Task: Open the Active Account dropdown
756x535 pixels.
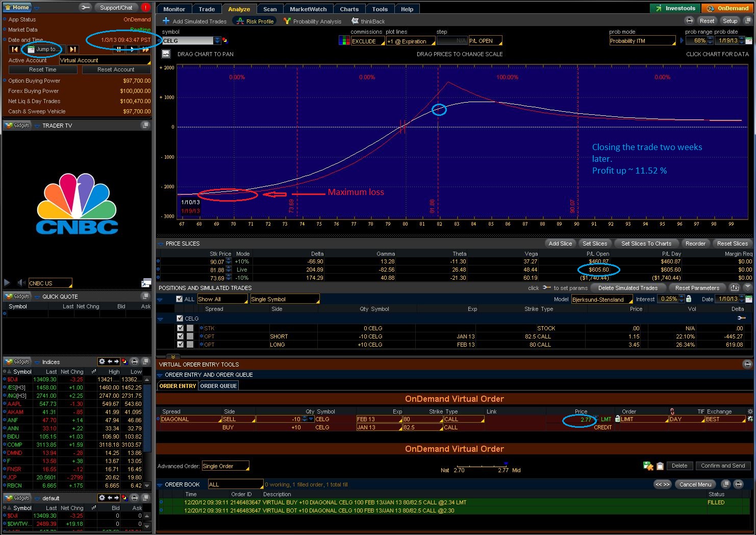Action: 105,60
